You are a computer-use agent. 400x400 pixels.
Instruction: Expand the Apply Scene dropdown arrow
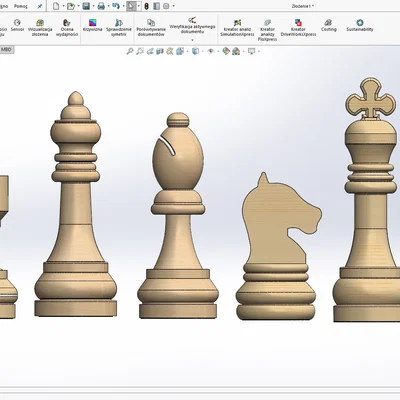[243, 51]
